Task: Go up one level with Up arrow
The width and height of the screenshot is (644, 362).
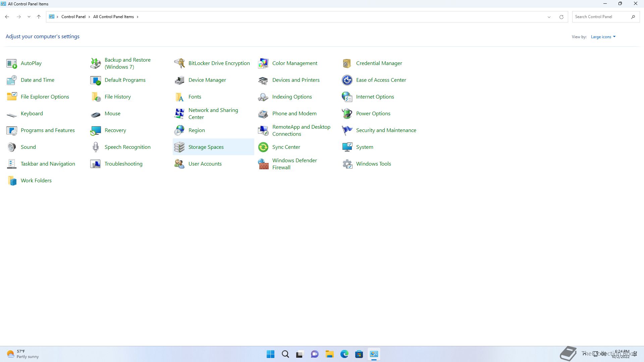Action: pyautogui.click(x=39, y=17)
